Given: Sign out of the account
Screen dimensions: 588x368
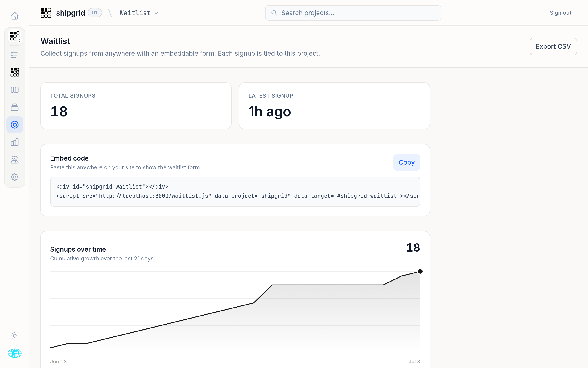Looking at the screenshot, I should point(560,13).
